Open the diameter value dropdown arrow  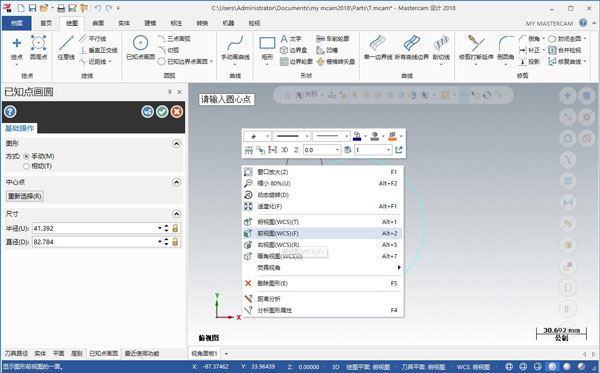(160, 242)
